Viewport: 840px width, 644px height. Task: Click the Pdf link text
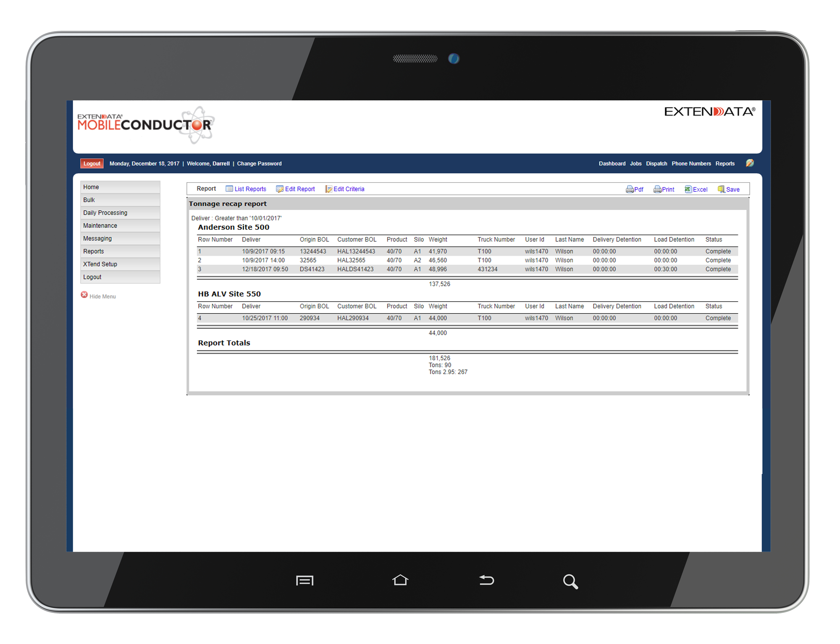(x=639, y=189)
